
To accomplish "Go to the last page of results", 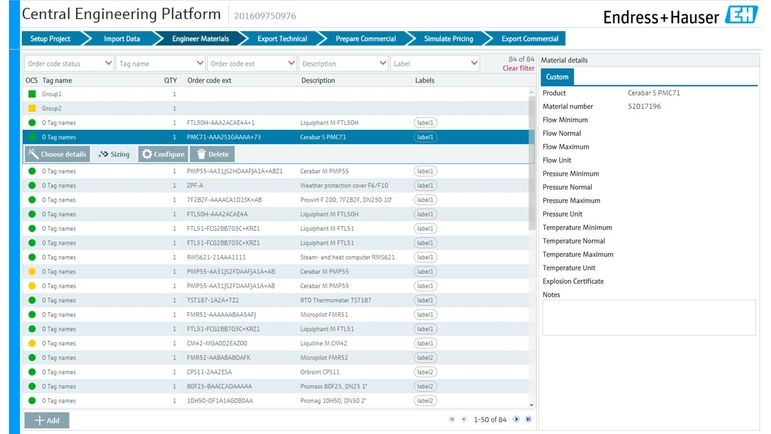I will pyautogui.click(x=528, y=419).
